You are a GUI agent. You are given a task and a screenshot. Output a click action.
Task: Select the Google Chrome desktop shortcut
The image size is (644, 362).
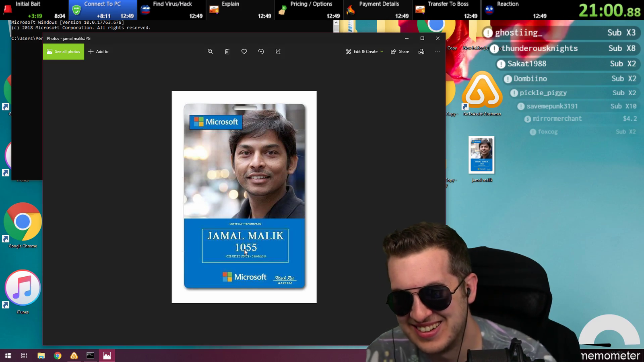point(23,226)
